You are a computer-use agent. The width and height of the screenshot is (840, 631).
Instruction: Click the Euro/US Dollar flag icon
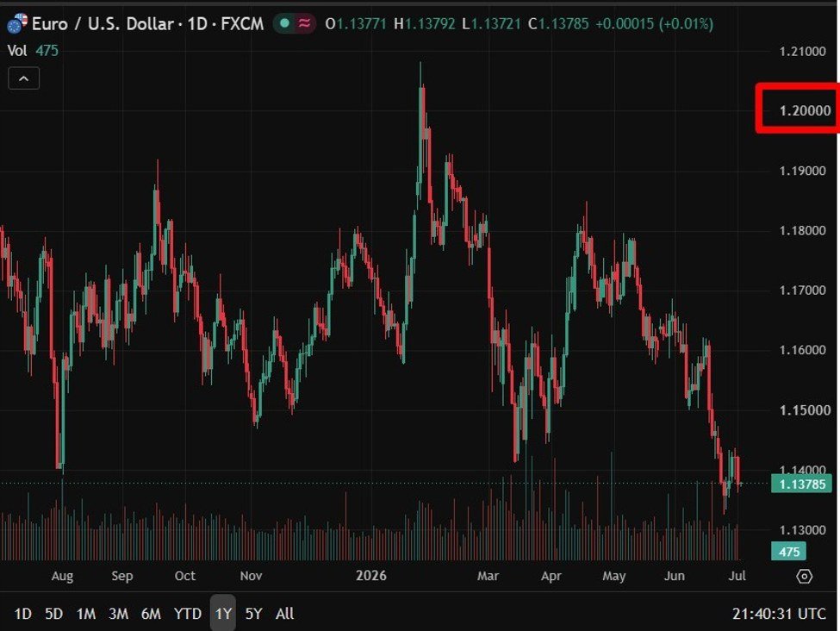[x=16, y=23]
